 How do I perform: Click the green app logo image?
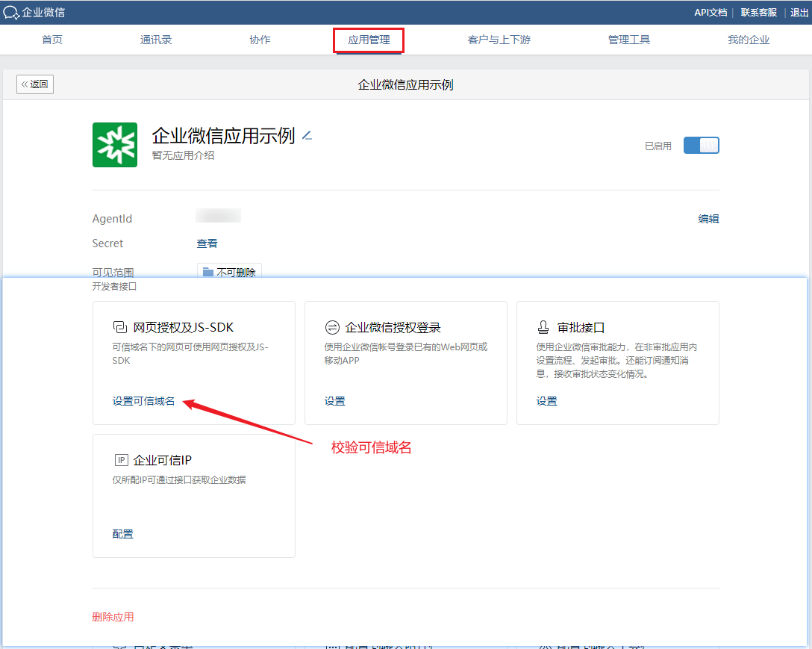tap(115, 145)
